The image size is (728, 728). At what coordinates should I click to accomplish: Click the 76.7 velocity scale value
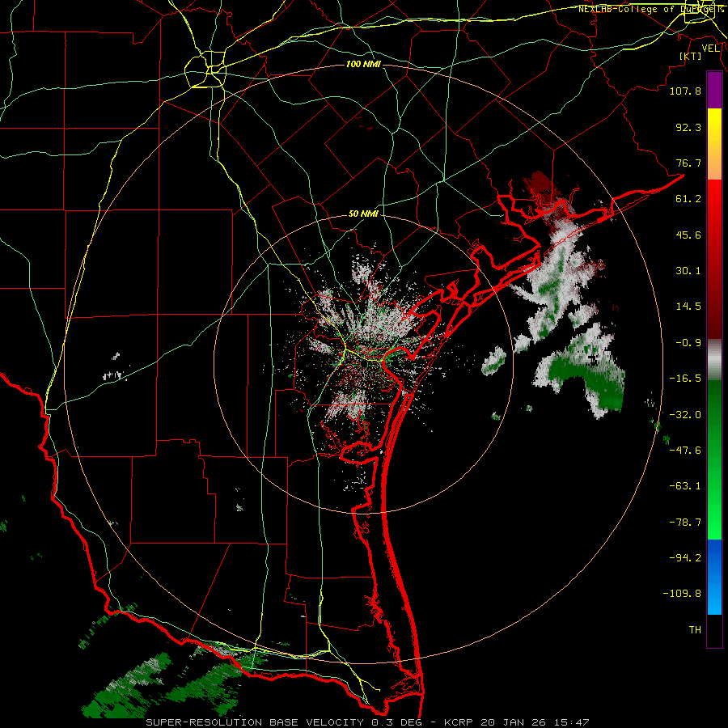[x=688, y=163]
